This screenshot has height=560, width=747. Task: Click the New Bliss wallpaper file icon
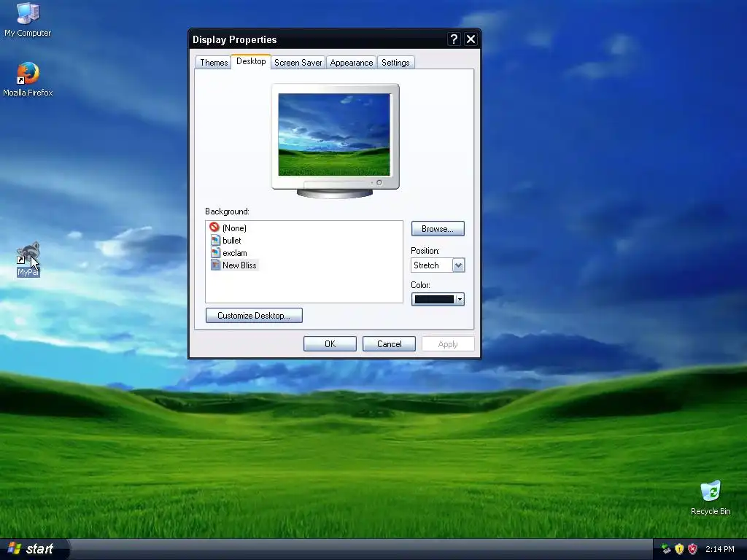click(x=215, y=265)
